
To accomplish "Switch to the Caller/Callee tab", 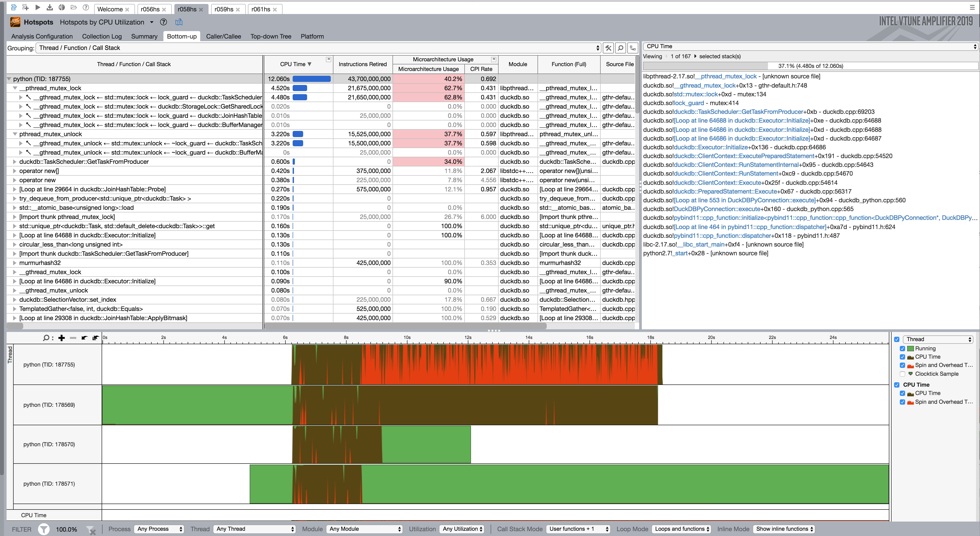I will pos(223,37).
